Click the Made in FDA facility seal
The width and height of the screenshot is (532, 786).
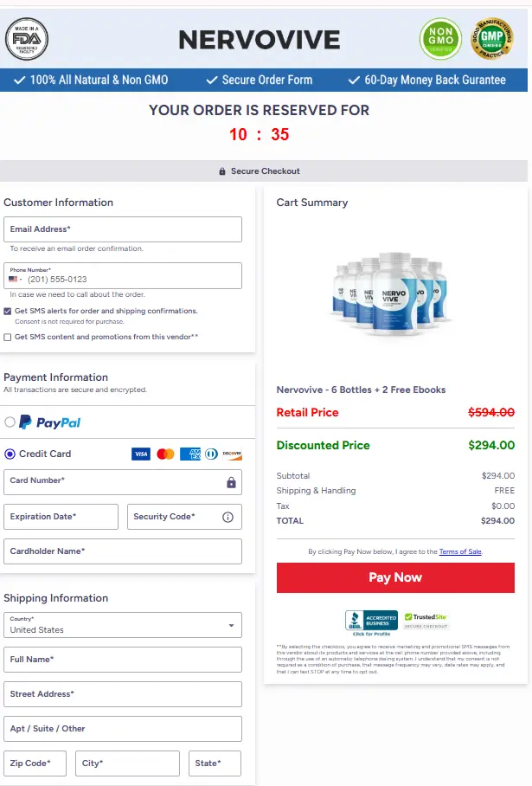click(x=27, y=39)
